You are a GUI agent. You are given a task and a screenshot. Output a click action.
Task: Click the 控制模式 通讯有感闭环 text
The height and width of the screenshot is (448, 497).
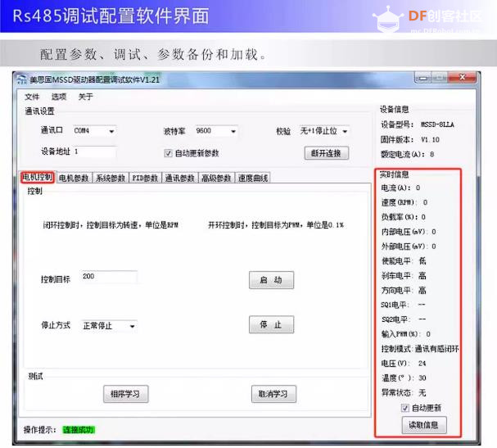click(x=420, y=349)
